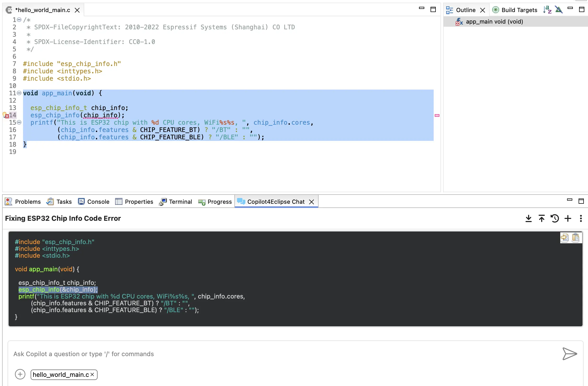588x386 pixels.
Task: Add context file with plus button
Action: pos(20,374)
